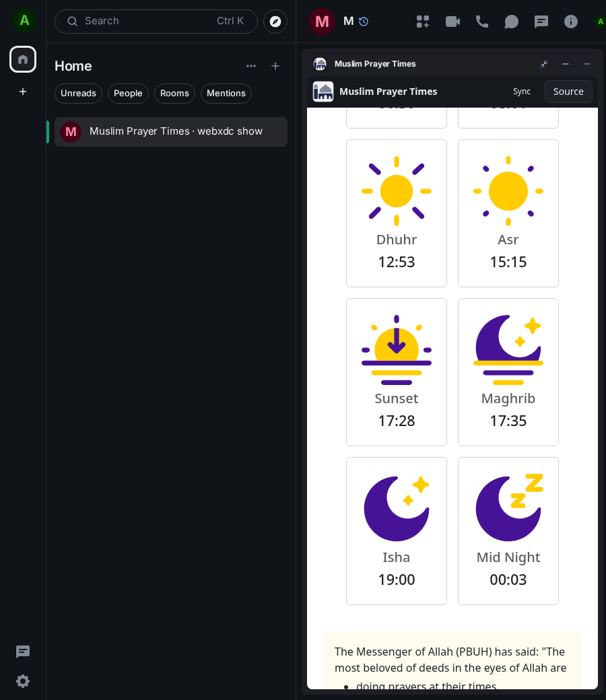Open Muslim Prayer Times webxdc show room
Screen dimensions: 606x700
coord(170,132)
